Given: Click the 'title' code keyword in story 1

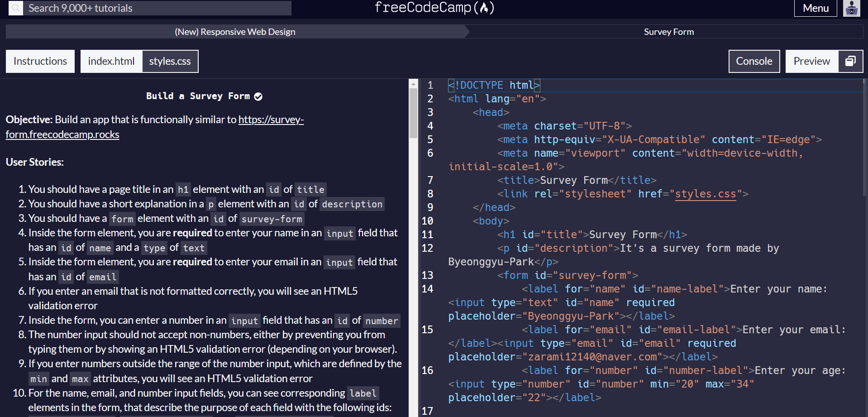Looking at the screenshot, I should [310, 189].
